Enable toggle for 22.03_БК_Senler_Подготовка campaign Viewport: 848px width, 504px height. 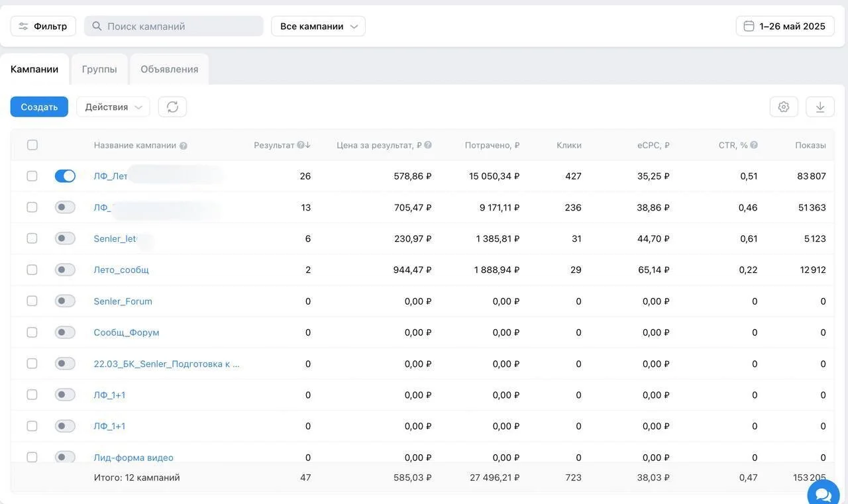pos(65,363)
